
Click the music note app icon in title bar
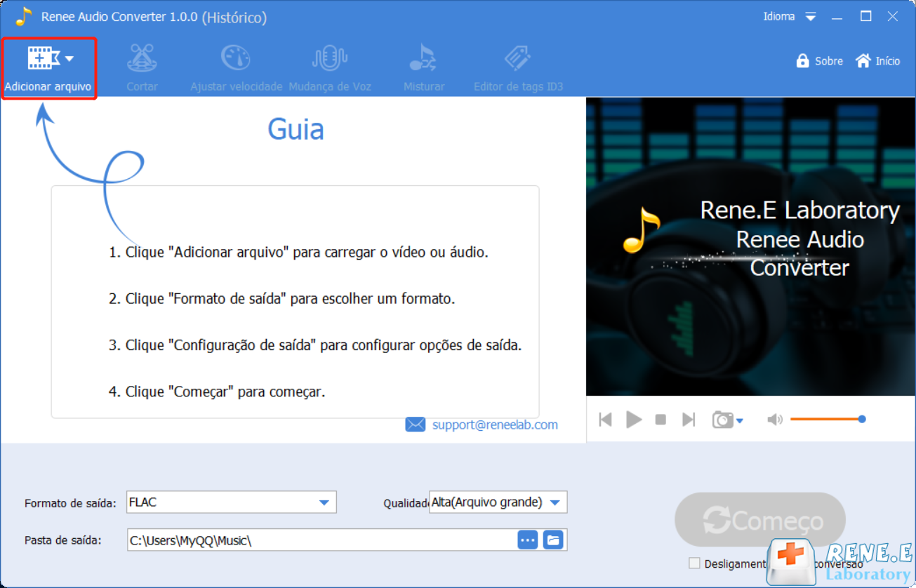24,16
